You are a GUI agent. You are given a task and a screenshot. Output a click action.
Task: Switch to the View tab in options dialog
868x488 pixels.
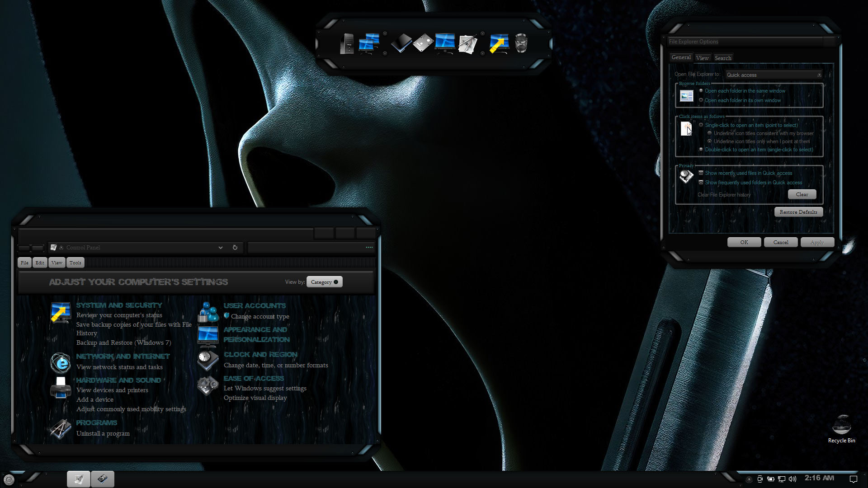(x=702, y=58)
